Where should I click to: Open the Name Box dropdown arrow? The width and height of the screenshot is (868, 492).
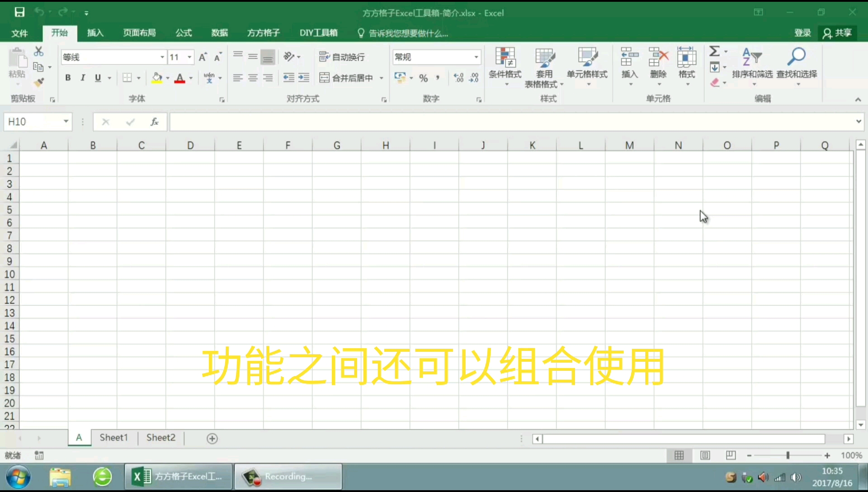click(66, 121)
